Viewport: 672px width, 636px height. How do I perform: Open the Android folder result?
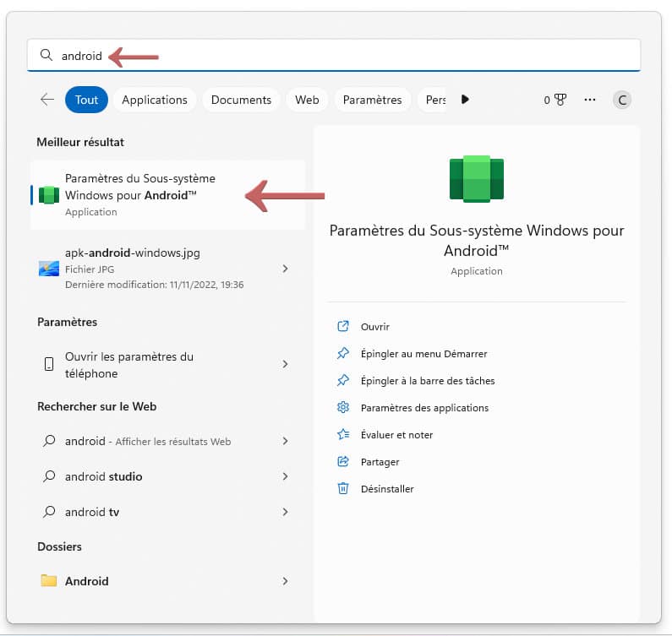pos(168,581)
